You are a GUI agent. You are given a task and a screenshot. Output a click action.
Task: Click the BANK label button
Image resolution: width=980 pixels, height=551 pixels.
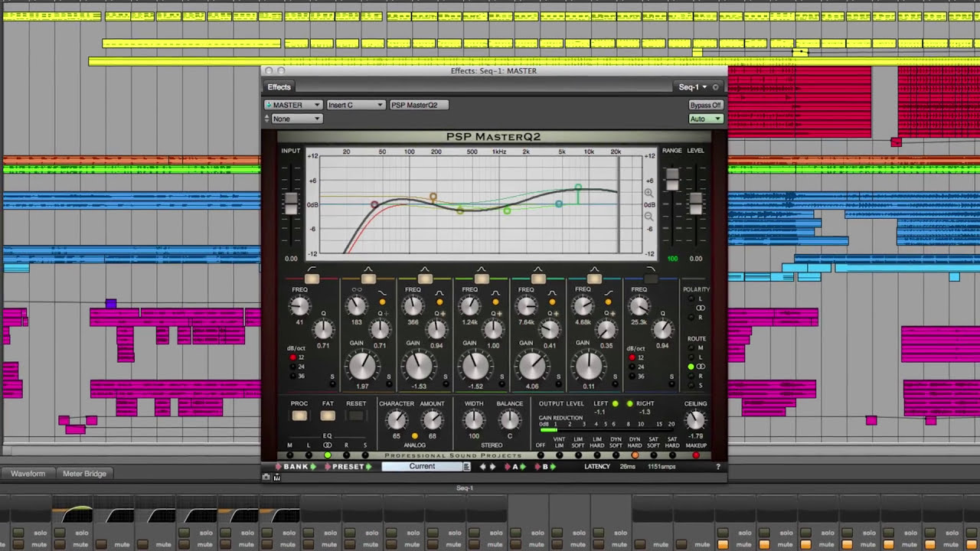click(296, 467)
